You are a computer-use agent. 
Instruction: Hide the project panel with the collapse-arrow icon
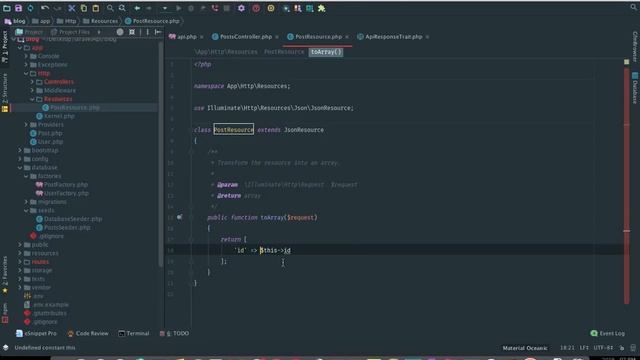[x=158, y=32]
